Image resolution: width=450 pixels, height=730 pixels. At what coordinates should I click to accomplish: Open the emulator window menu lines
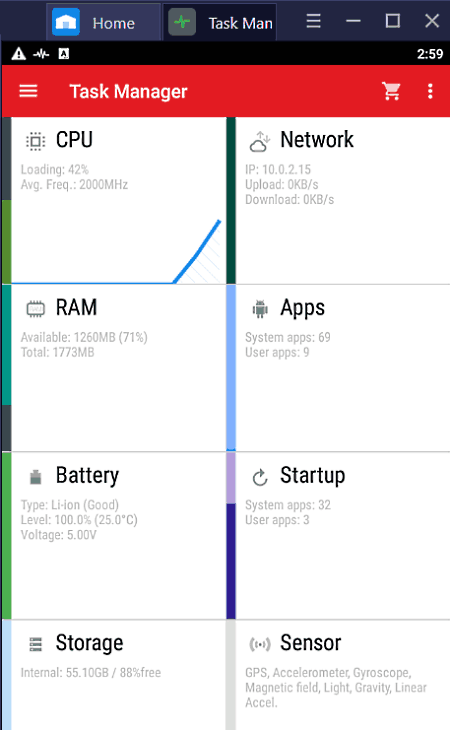click(313, 21)
